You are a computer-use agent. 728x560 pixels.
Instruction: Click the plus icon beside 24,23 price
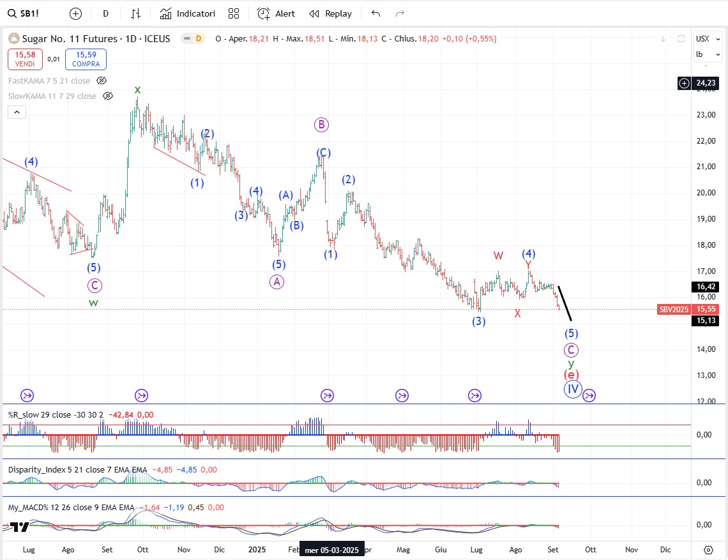pos(684,83)
